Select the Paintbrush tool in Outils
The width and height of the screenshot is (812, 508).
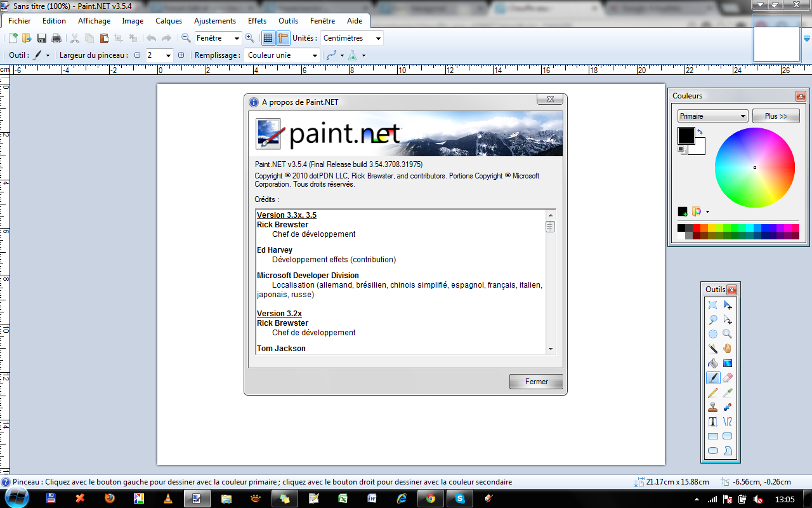(x=713, y=378)
